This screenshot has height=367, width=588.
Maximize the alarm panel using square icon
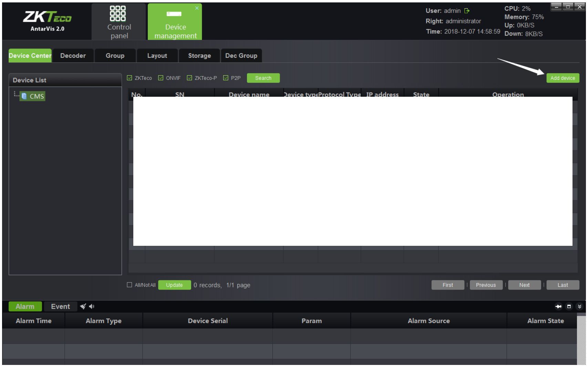[x=569, y=306]
